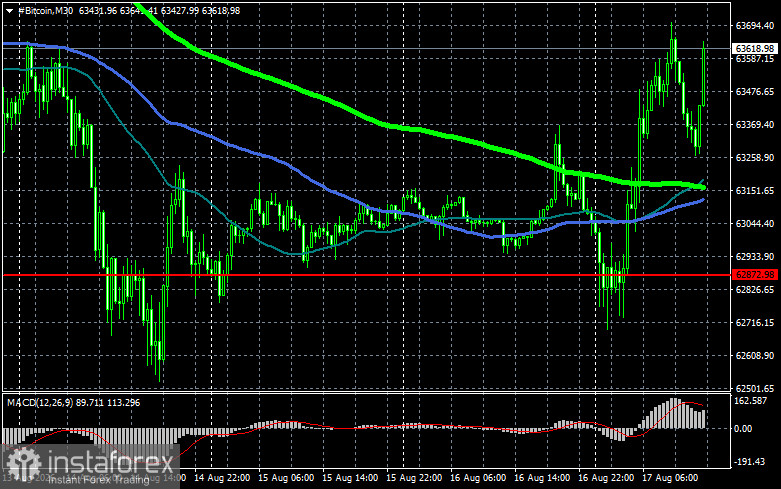Click the 15 Aug 06:00 time label
Screen dimensions: 781x489
pyautogui.click(x=286, y=478)
